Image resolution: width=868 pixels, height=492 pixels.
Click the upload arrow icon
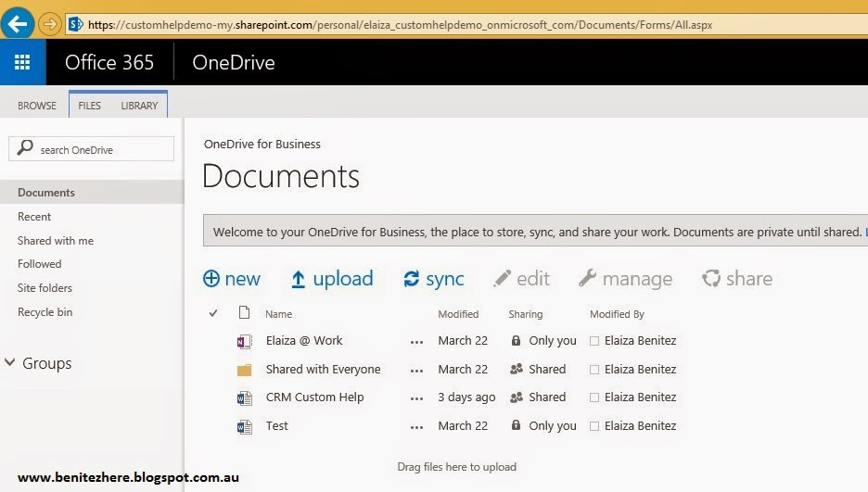coord(298,279)
